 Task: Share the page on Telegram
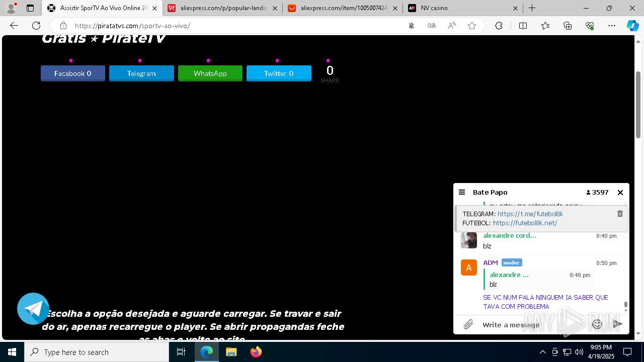click(x=141, y=73)
